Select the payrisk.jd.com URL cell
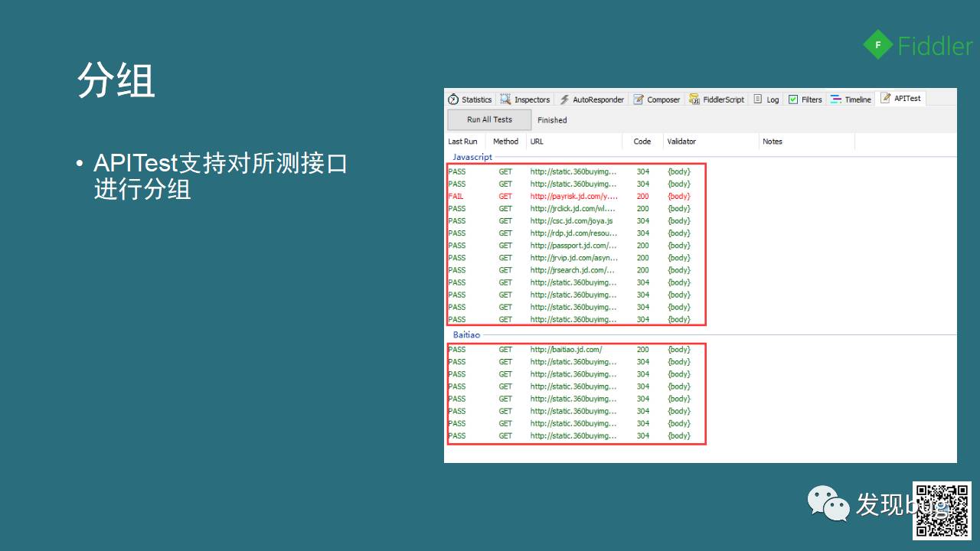 click(x=573, y=196)
